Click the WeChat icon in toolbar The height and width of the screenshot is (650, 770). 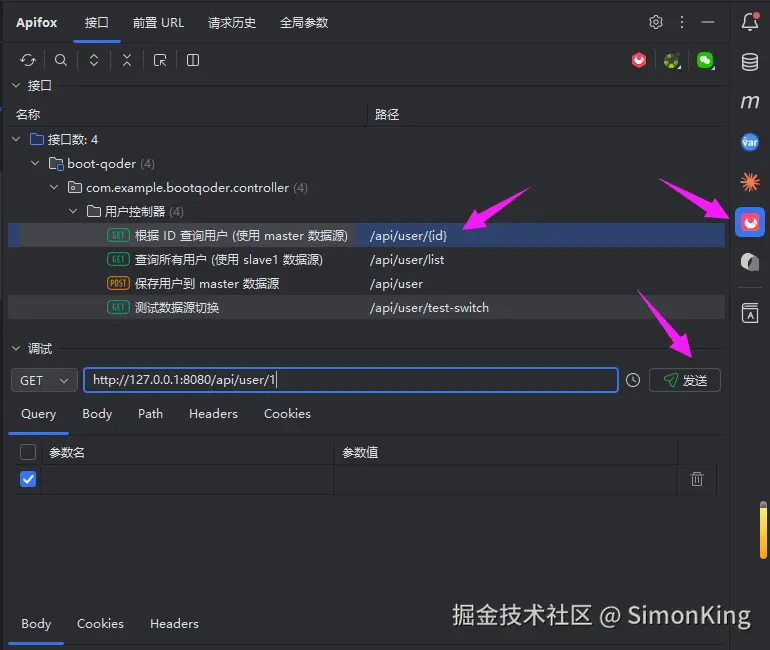click(705, 61)
